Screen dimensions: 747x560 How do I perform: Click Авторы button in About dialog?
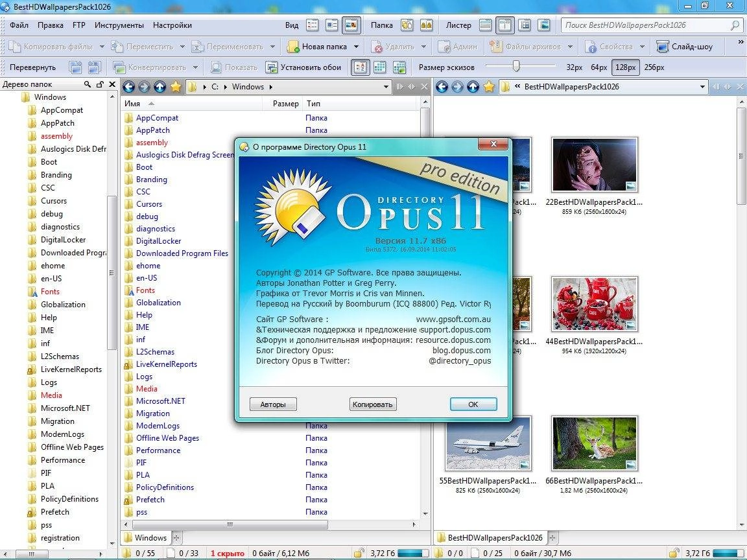point(273,404)
